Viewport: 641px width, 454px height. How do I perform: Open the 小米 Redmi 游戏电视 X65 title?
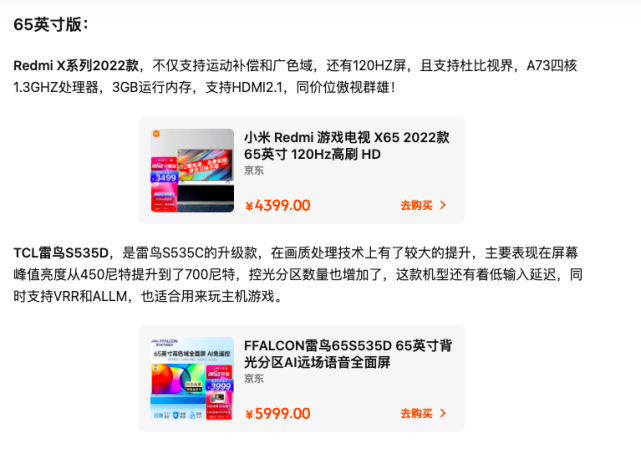[347, 146]
